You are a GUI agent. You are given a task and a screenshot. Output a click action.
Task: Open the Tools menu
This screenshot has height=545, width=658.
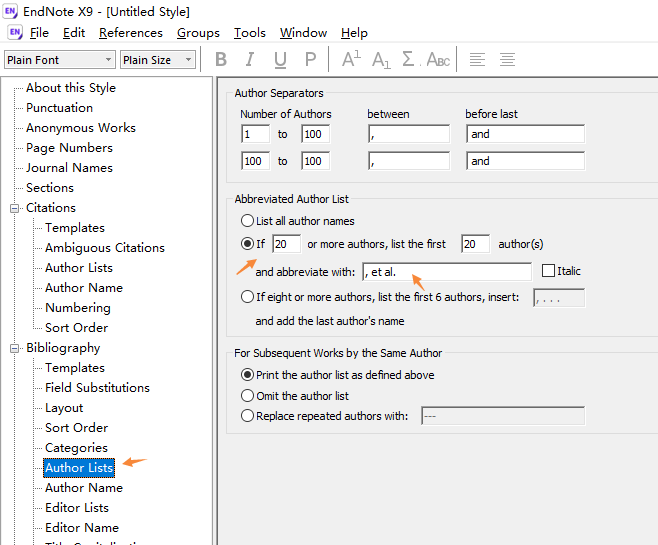coord(250,33)
